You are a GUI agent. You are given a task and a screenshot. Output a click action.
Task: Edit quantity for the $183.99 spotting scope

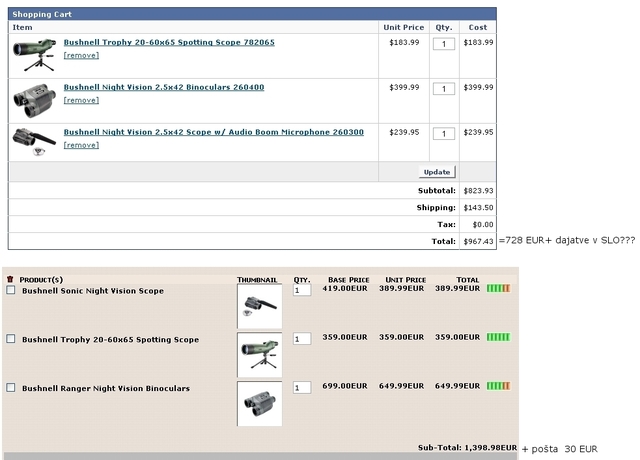(x=444, y=44)
